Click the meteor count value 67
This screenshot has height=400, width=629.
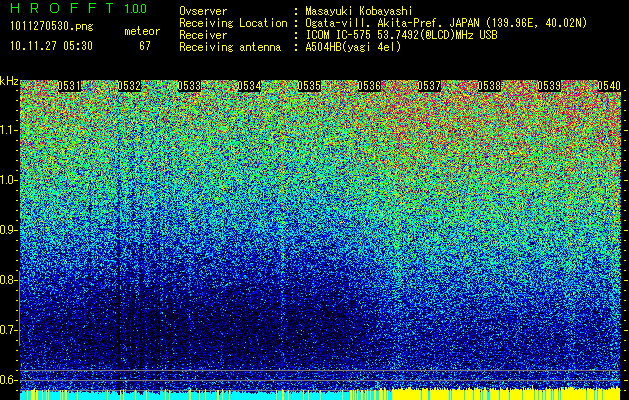(145, 46)
